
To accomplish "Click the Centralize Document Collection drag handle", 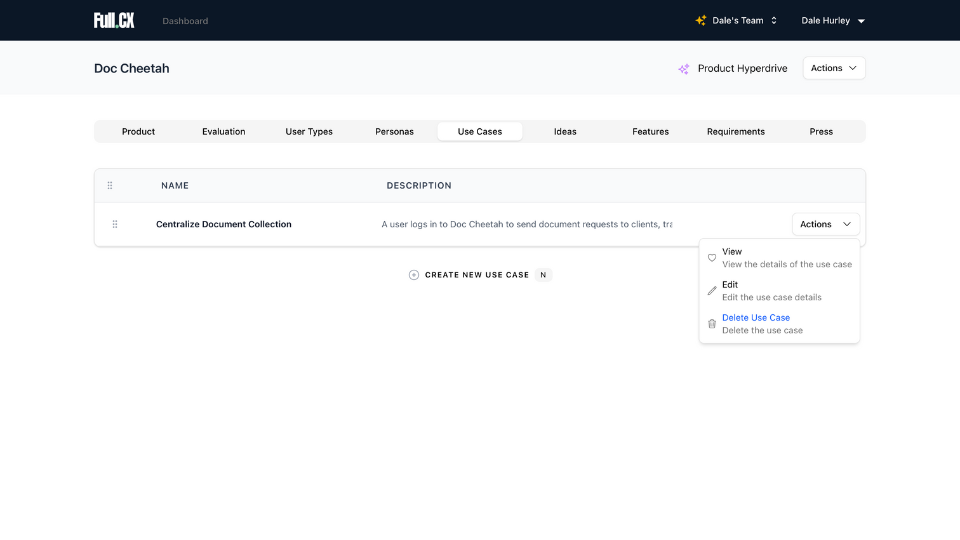I will (x=115, y=224).
